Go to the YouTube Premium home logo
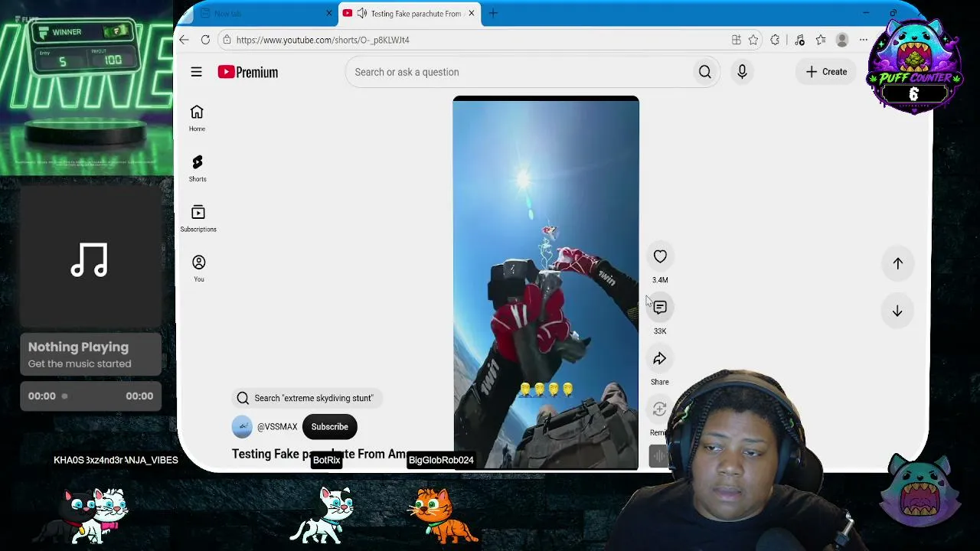980x551 pixels. click(x=247, y=72)
